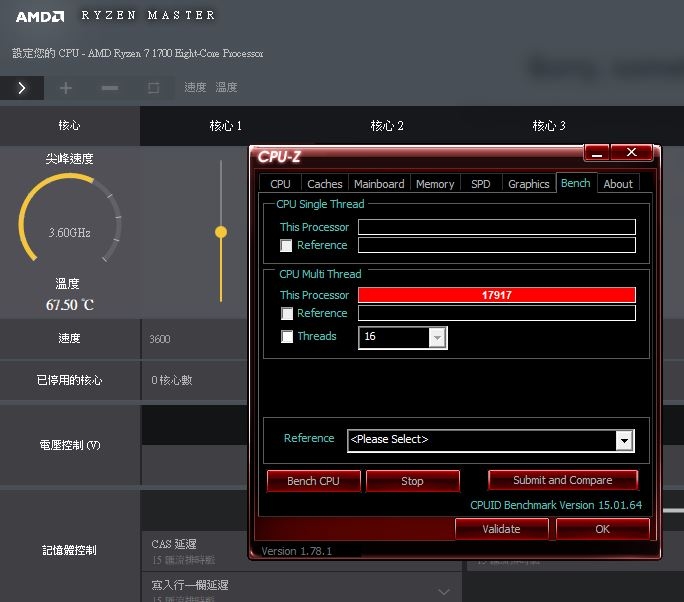Click the AMD logo

click(40, 17)
